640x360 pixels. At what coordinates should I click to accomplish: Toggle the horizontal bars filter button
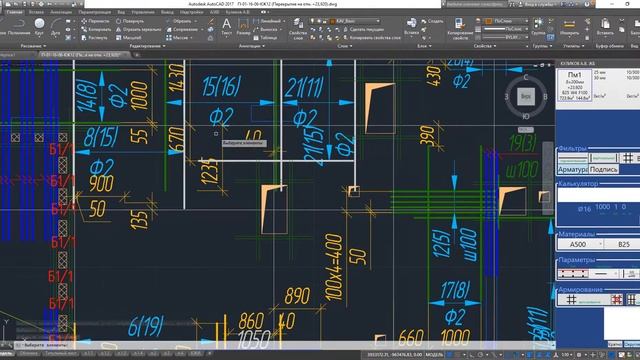tap(573, 158)
